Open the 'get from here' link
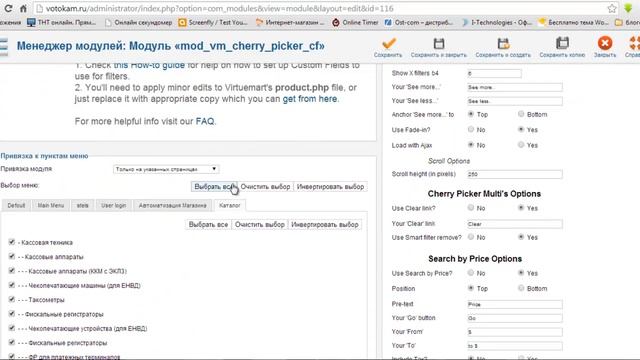 tap(310, 99)
